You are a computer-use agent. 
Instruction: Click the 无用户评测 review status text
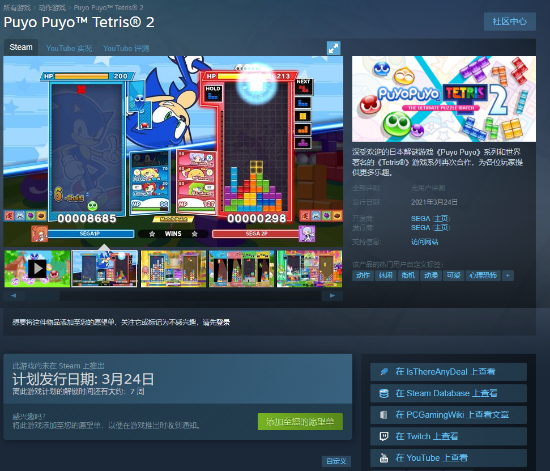pyautogui.click(x=428, y=188)
